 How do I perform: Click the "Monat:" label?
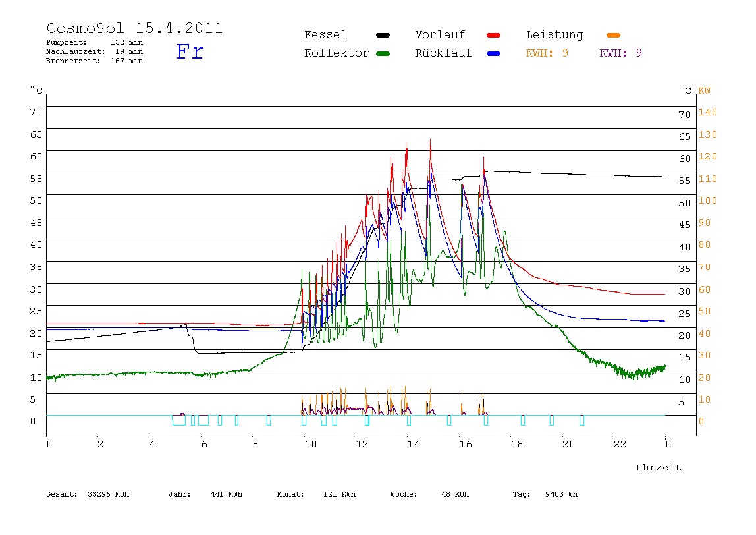[290, 494]
